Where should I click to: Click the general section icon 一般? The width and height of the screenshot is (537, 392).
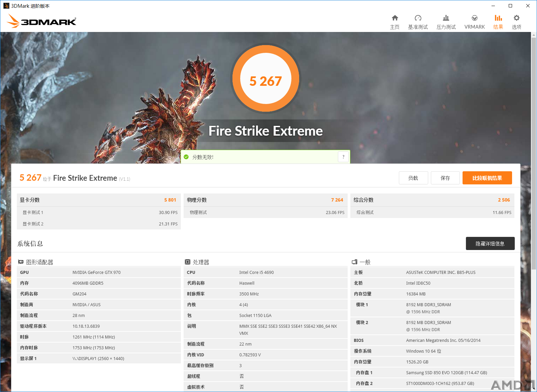(354, 262)
